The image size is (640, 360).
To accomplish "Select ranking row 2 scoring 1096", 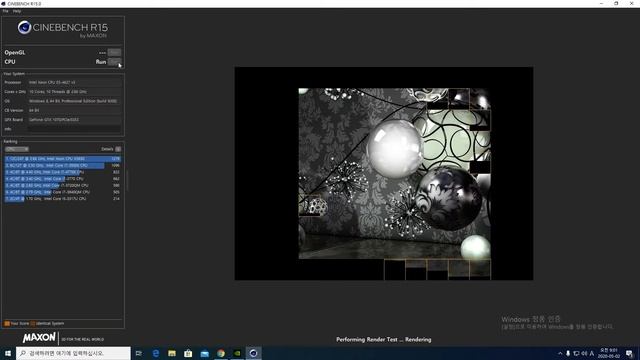I will 63,166.
